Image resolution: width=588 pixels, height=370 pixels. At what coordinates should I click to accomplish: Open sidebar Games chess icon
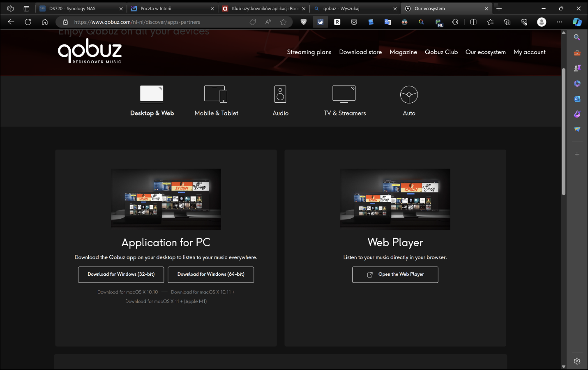[x=577, y=68]
